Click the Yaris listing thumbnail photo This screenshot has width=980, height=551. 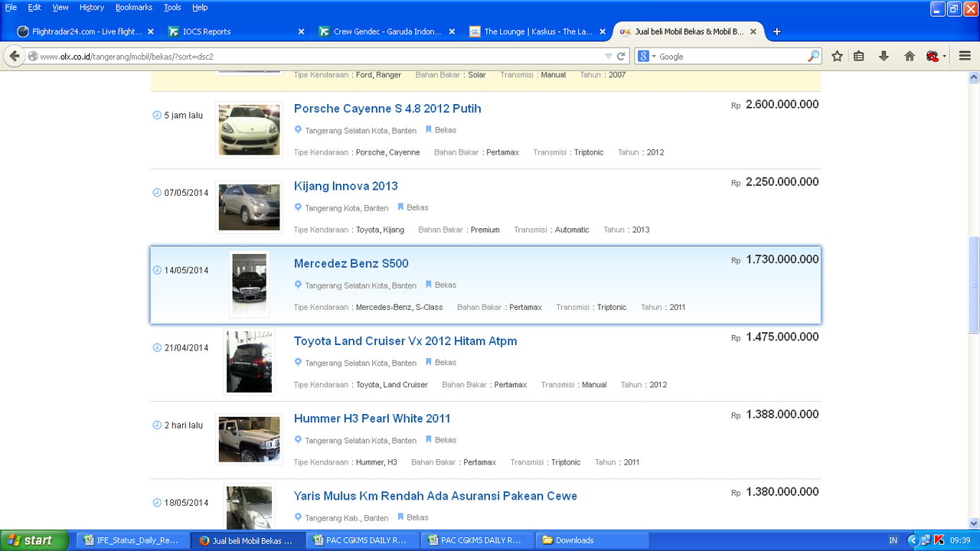pyautogui.click(x=250, y=507)
